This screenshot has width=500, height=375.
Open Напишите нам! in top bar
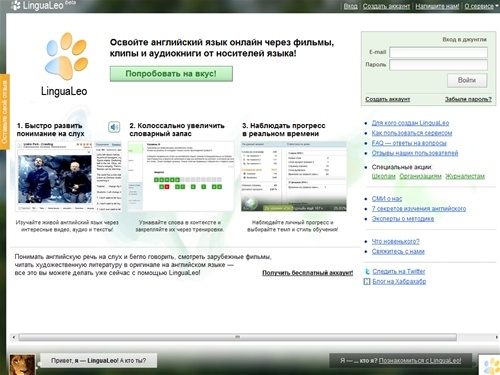pyautogui.click(x=437, y=6)
